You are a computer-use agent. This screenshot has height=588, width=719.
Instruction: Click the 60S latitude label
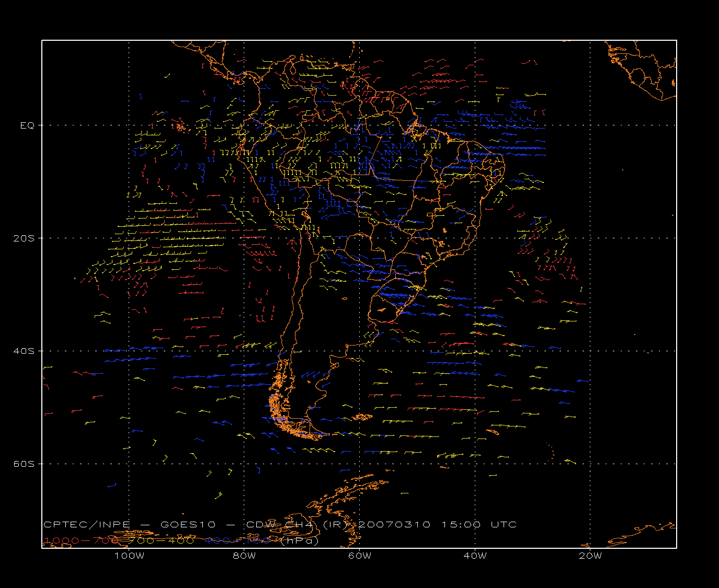pyautogui.click(x=24, y=464)
